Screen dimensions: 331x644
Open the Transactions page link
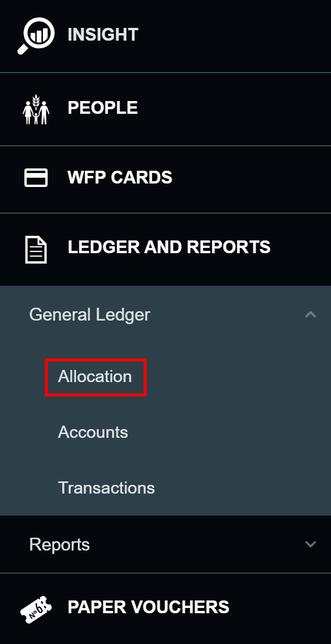106,488
